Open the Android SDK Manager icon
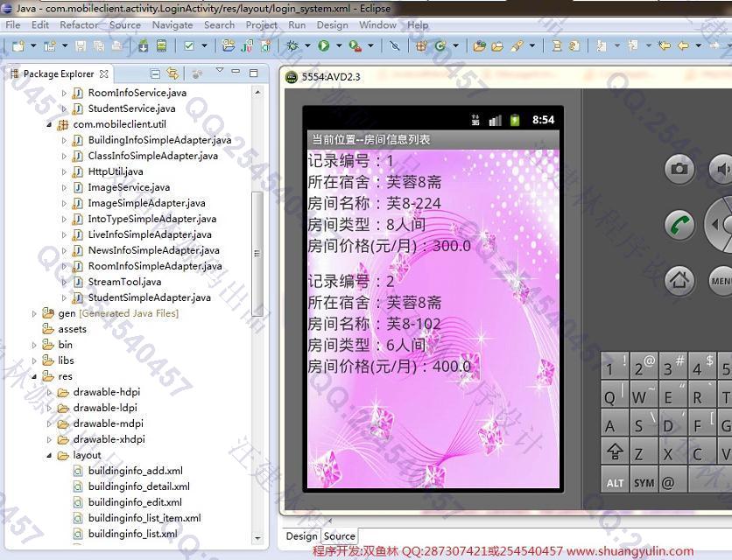Image resolution: width=732 pixels, height=560 pixels. 144,45
